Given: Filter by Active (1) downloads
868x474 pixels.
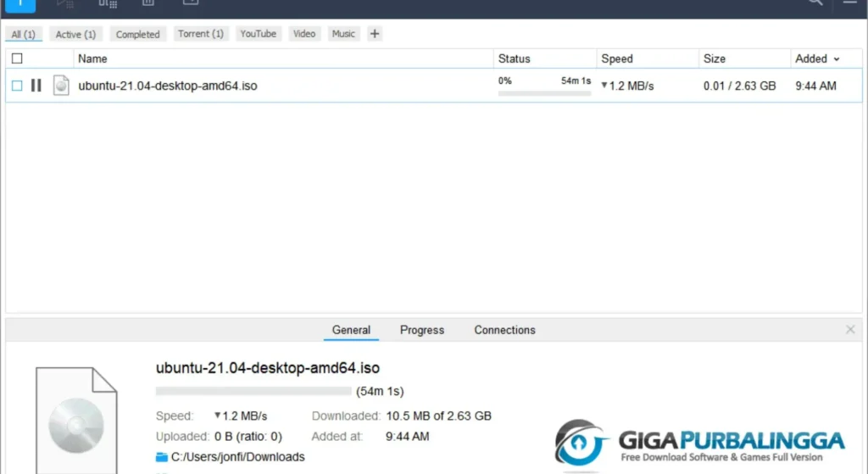Looking at the screenshot, I should 75,34.
